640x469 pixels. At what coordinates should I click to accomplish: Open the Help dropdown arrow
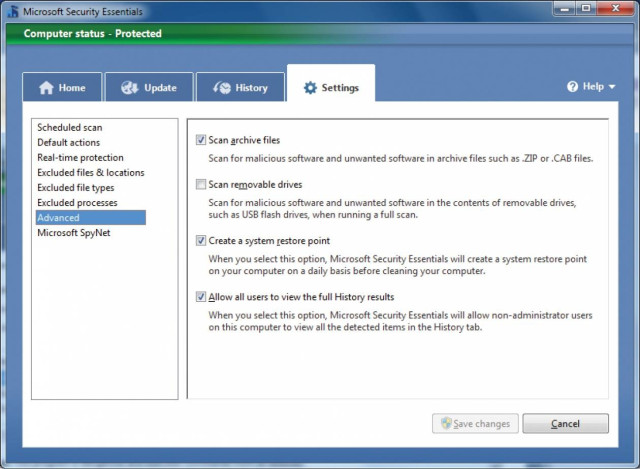[612, 87]
